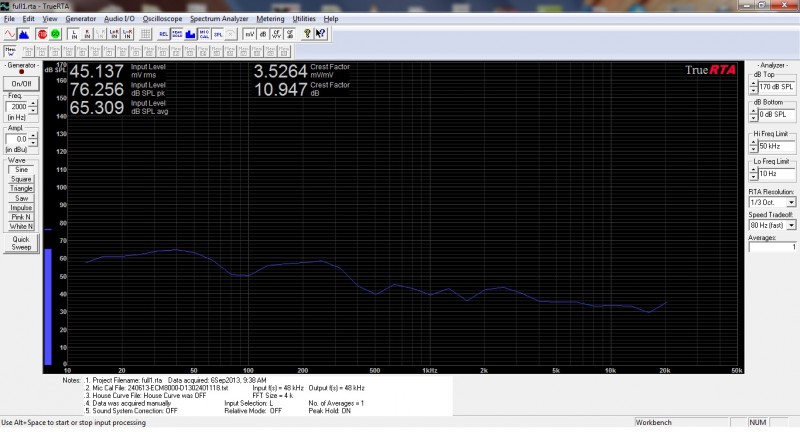Open the Help menu
The height and width of the screenshot is (432, 800).
point(331,19)
